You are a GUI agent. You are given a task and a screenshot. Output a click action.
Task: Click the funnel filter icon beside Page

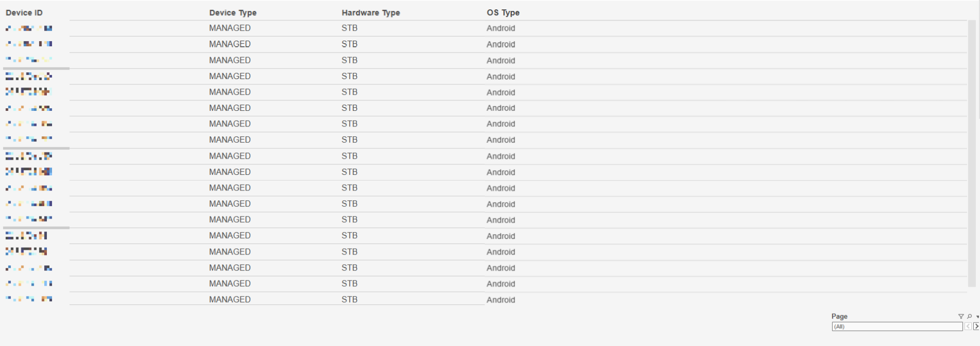tap(961, 316)
